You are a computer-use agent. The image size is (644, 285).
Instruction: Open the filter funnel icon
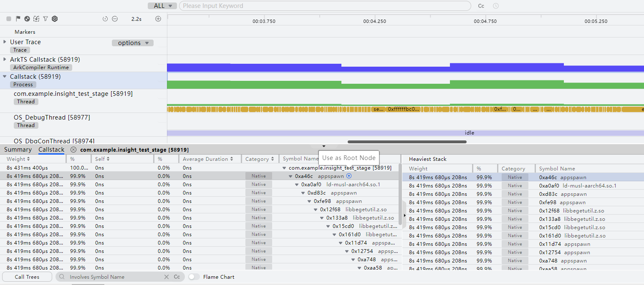pos(45,19)
